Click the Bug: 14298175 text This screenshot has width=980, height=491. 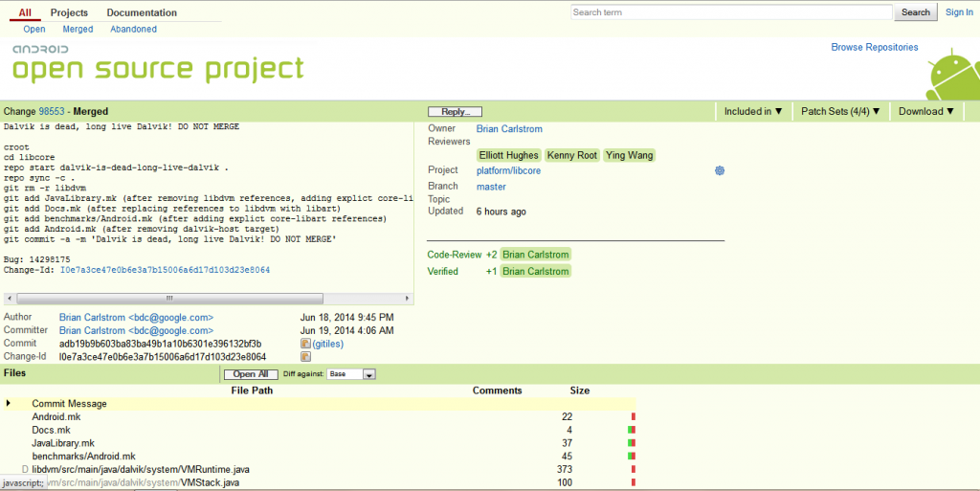click(x=37, y=259)
